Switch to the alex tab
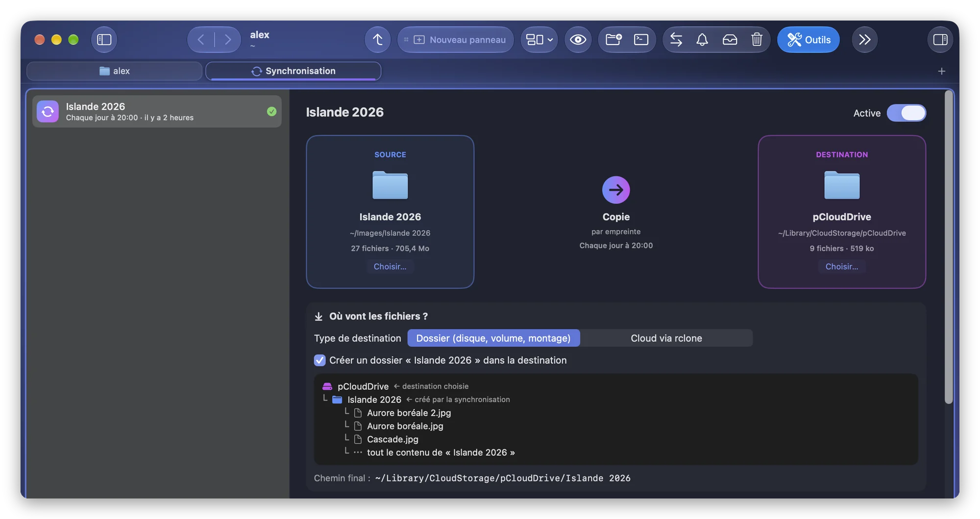 [114, 71]
